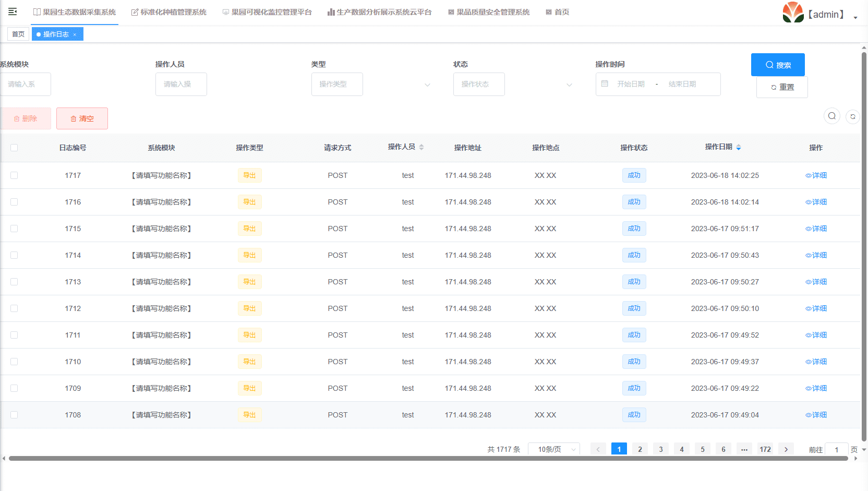Viewport: 868px width, 491px height.
Task: Go to page 172
Action: tap(765, 449)
